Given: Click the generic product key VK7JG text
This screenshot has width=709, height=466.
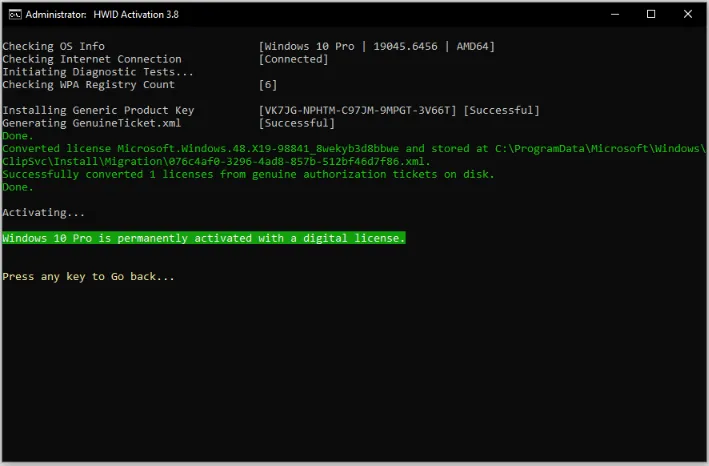Looking at the screenshot, I should tap(357, 110).
